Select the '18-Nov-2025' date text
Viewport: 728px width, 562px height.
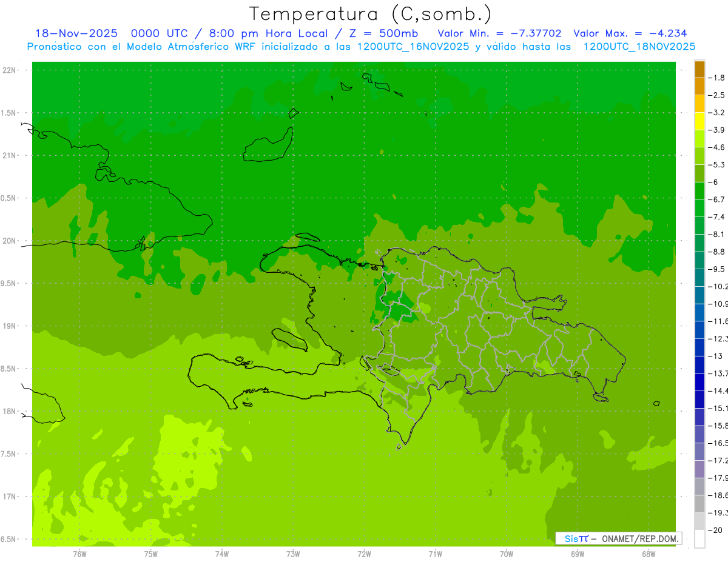click(76, 33)
